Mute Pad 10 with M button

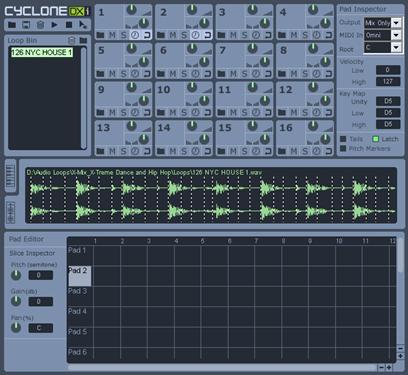(x=173, y=113)
